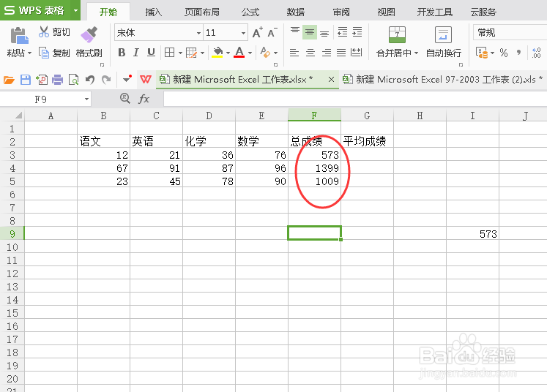Decrease font size with A- icon
Screen dimensions: 547x392
point(272,32)
